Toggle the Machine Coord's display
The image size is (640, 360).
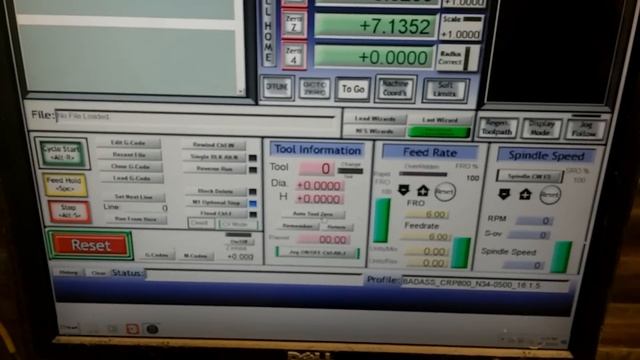(x=395, y=88)
